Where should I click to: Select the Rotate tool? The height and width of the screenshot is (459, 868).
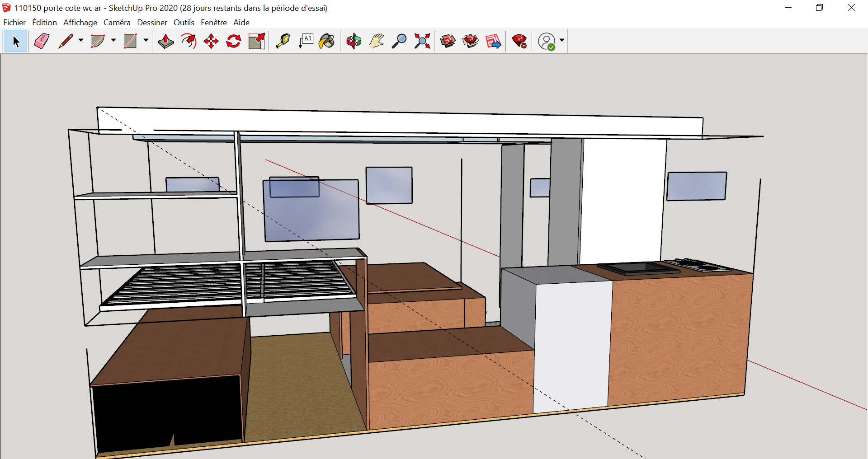click(x=234, y=41)
